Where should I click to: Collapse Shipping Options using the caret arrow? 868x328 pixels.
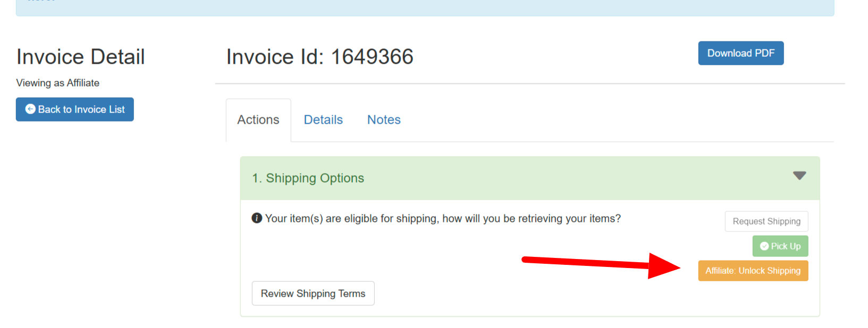(799, 176)
